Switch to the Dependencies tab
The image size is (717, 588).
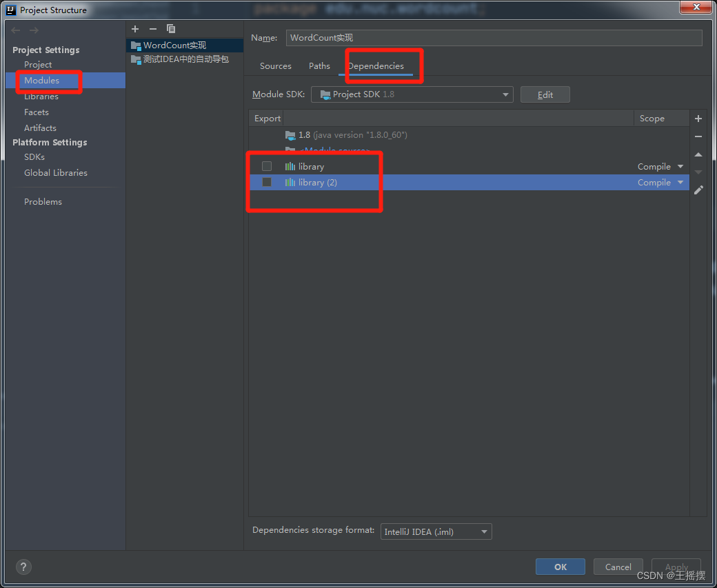coord(376,66)
